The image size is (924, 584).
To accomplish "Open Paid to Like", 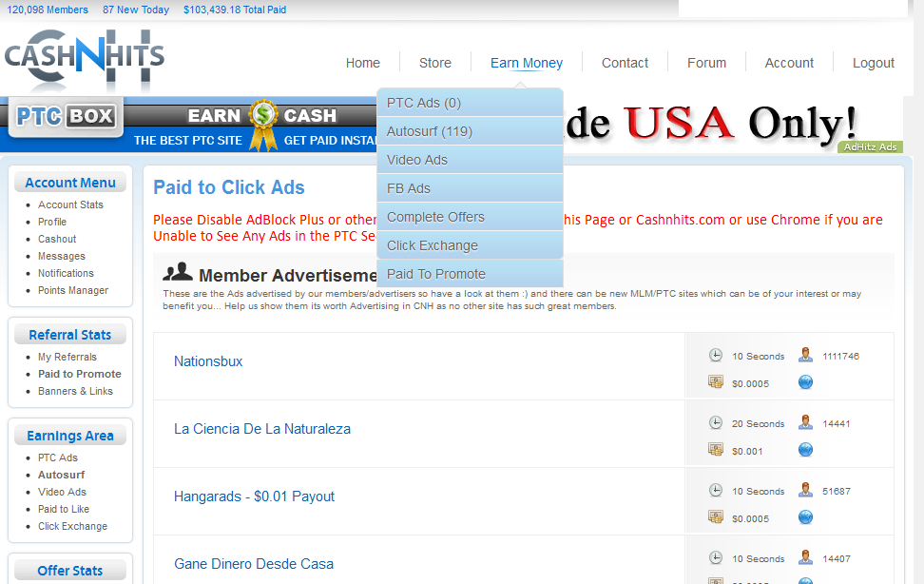I will (x=64, y=509).
